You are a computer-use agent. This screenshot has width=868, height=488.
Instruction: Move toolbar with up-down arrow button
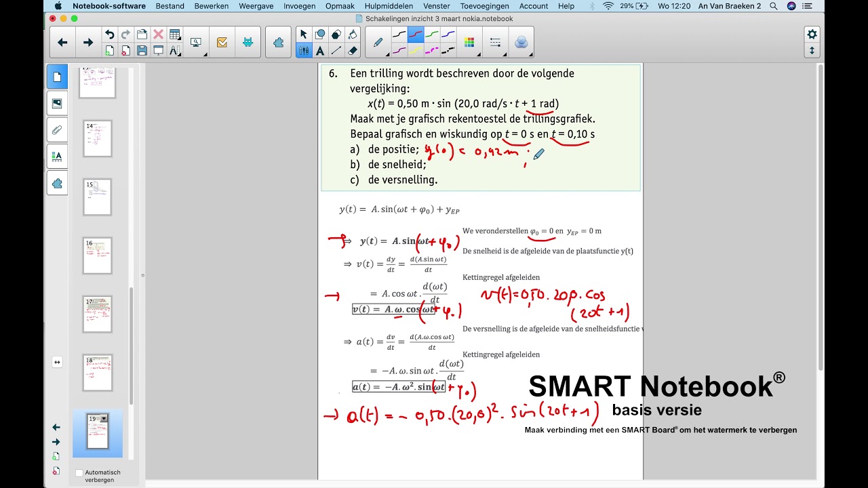click(812, 51)
